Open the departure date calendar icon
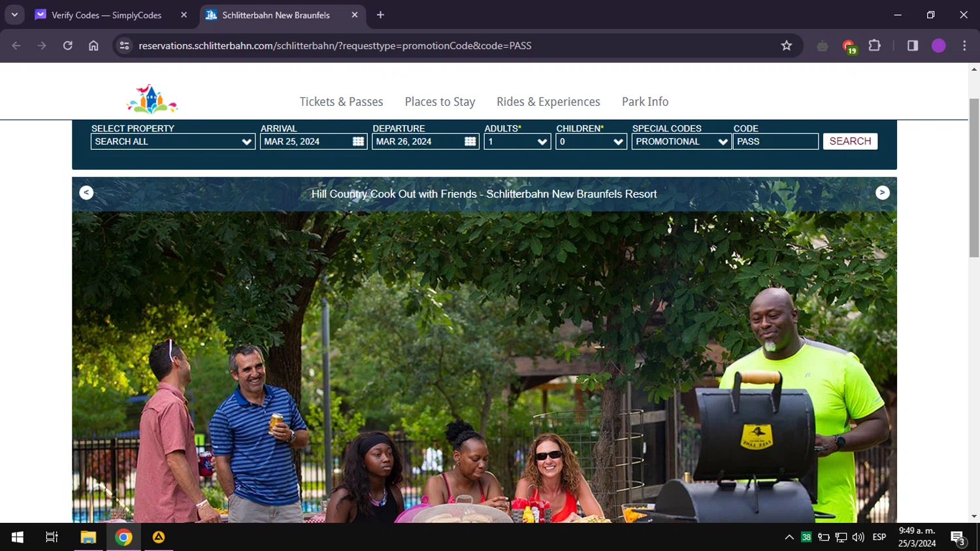This screenshot has width=980, height=551. 470,141
